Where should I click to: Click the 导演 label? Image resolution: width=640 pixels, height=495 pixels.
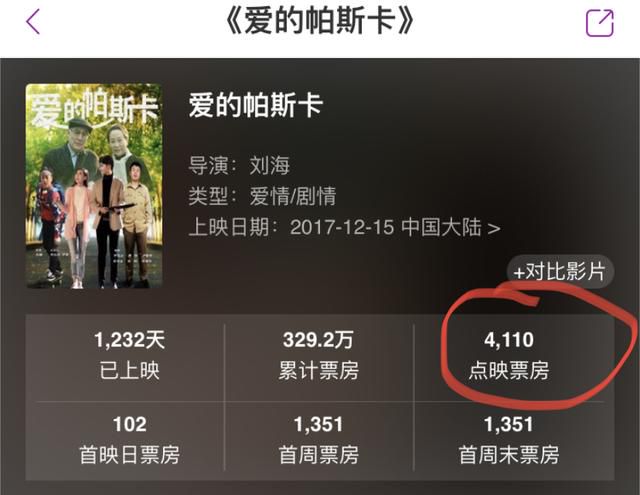click(x=208, y=165)
